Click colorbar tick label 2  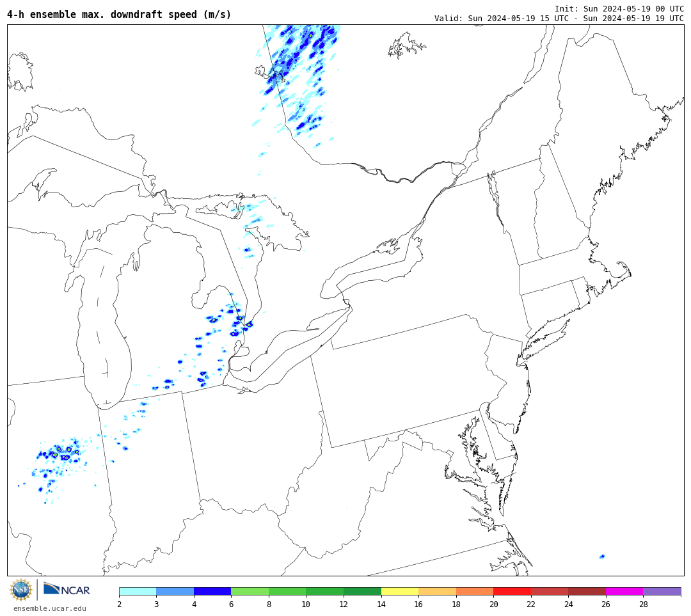click(120, 604)
